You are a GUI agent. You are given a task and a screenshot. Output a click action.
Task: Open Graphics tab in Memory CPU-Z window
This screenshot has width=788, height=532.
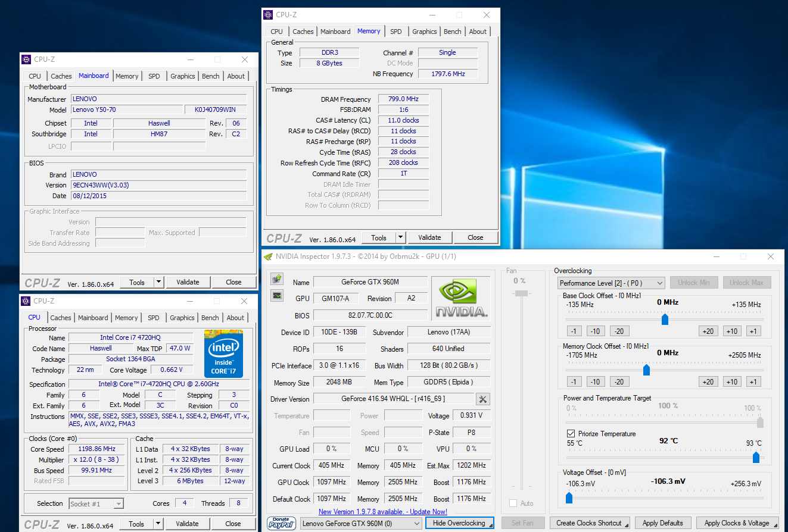425,32
